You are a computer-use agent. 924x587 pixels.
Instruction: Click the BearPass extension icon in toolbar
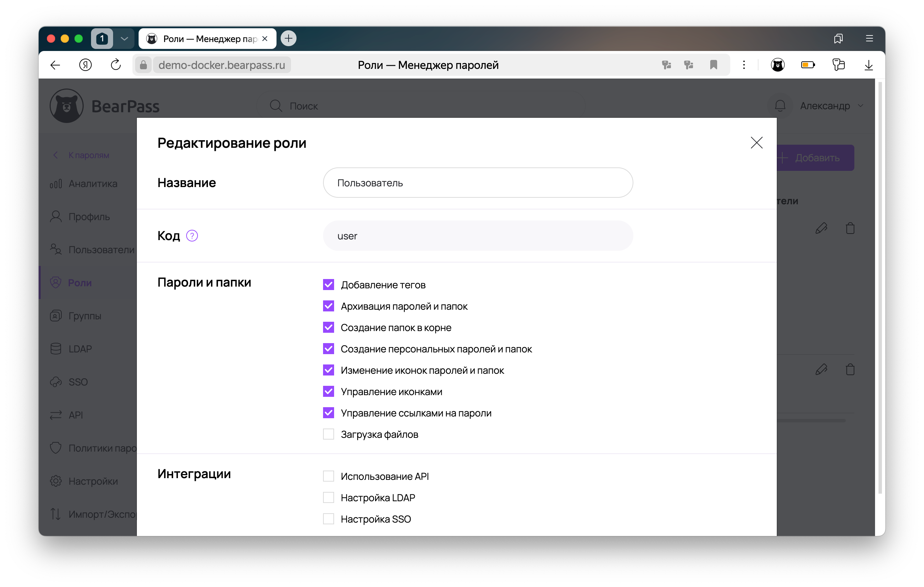(777, 65)
